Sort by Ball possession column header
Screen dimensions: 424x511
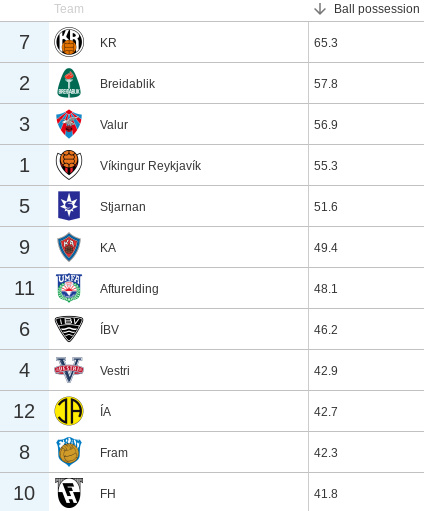pos(376,9)
